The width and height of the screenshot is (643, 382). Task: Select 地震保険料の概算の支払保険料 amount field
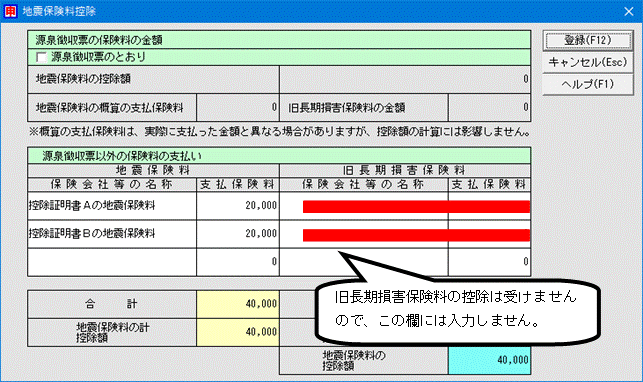tap(238, 107)
